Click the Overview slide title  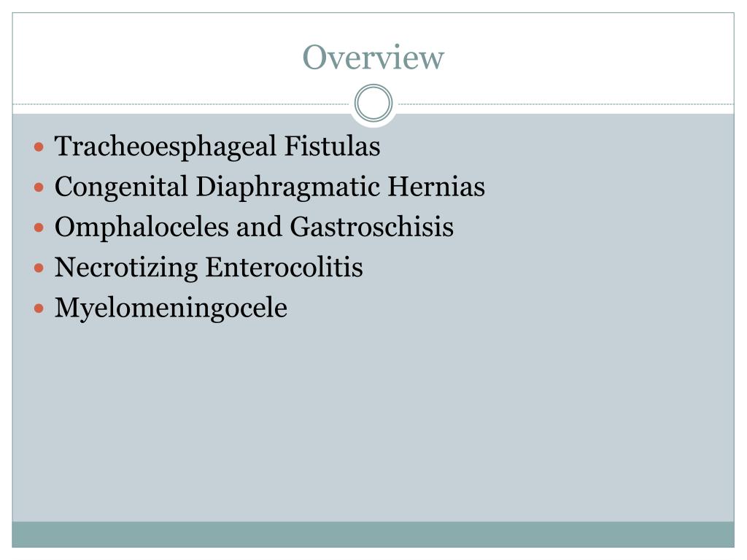[373, 58]
